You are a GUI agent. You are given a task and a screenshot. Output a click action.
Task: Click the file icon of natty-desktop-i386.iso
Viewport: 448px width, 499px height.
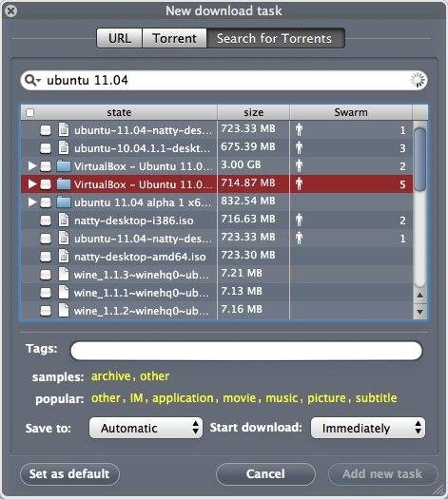click(x=64, y=220)
